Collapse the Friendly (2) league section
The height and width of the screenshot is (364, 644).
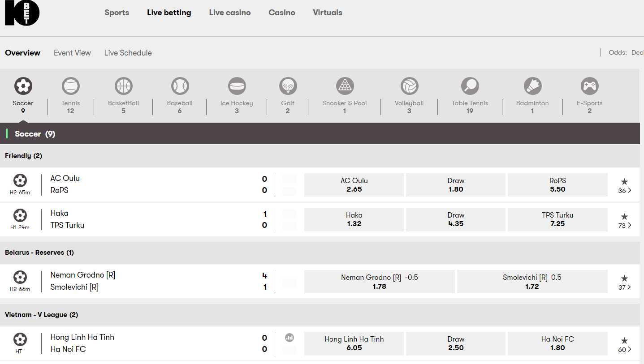click(x=320, y=156)
